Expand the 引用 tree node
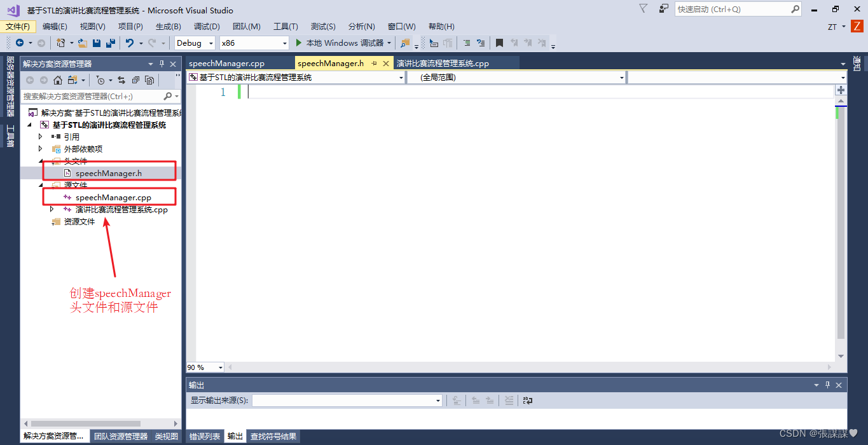Image resolution: width=868 pixels, height=445 pixels. pos(41,137)
